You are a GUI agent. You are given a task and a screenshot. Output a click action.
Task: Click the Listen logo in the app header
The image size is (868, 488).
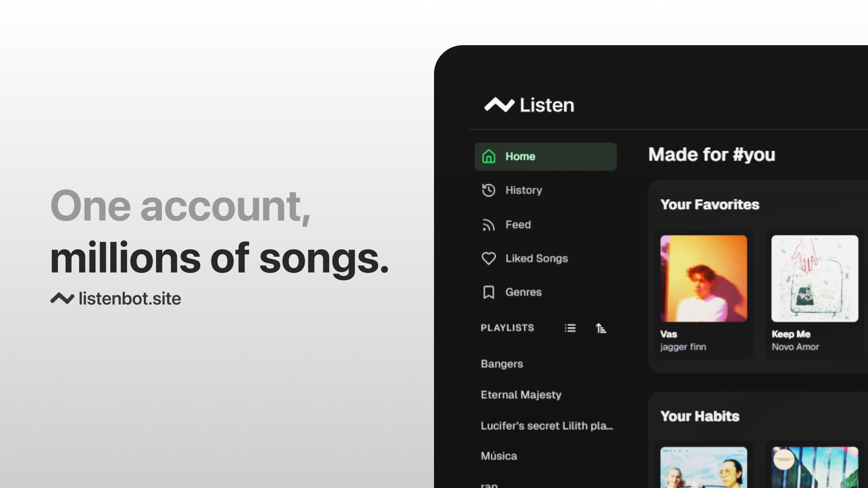(529, 105)
